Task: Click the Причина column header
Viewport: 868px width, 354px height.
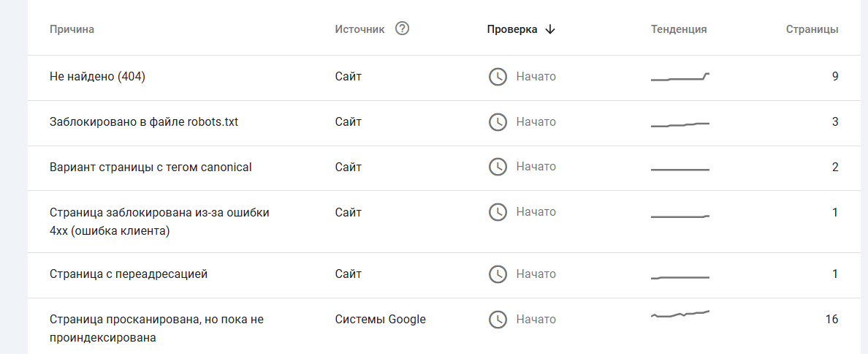Action: pos(72,29)
